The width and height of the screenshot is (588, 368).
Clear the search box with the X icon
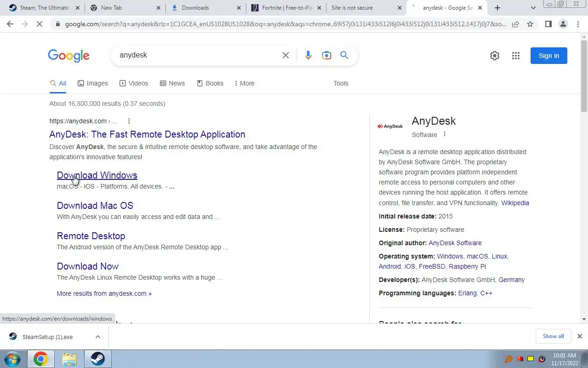(285, 55)
